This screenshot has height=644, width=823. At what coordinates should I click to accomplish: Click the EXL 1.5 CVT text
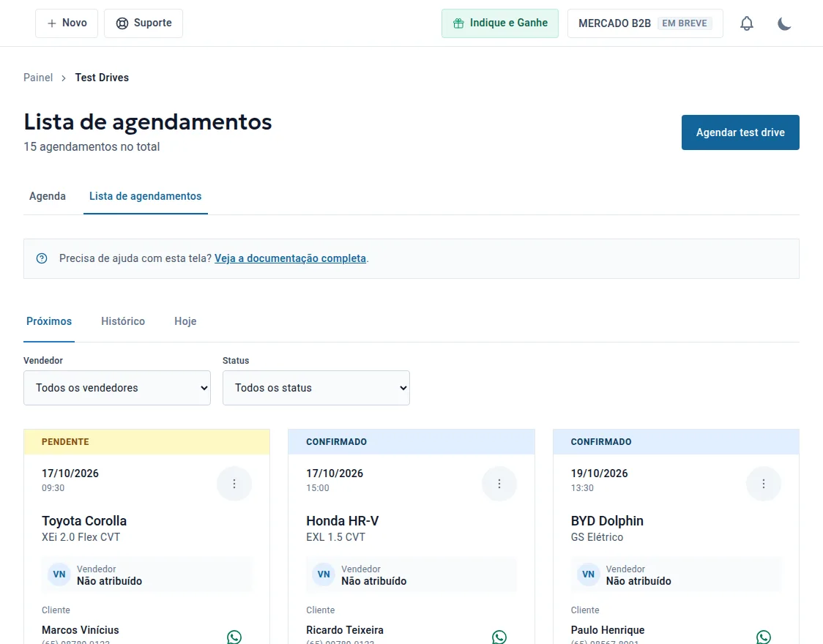(x=335, y=537)
